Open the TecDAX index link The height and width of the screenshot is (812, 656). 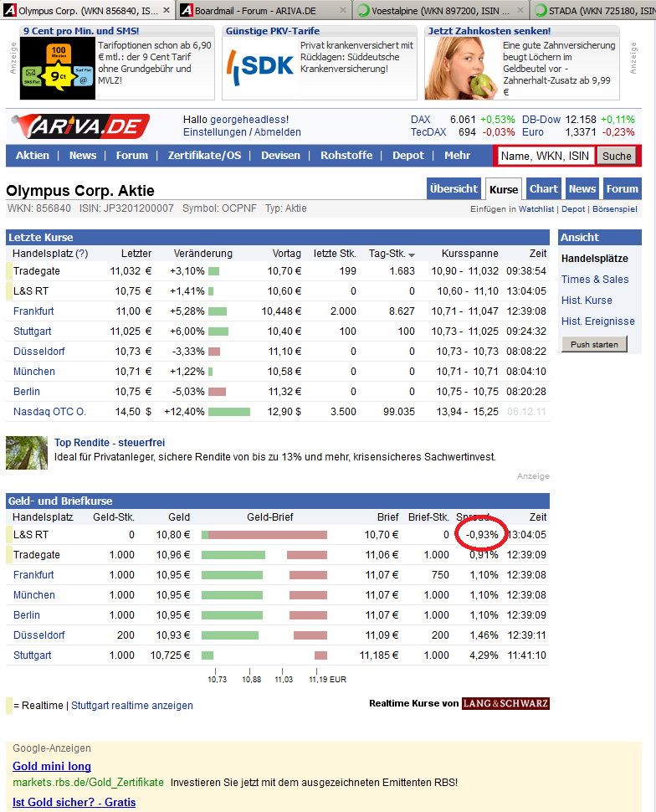pos(428,132)
